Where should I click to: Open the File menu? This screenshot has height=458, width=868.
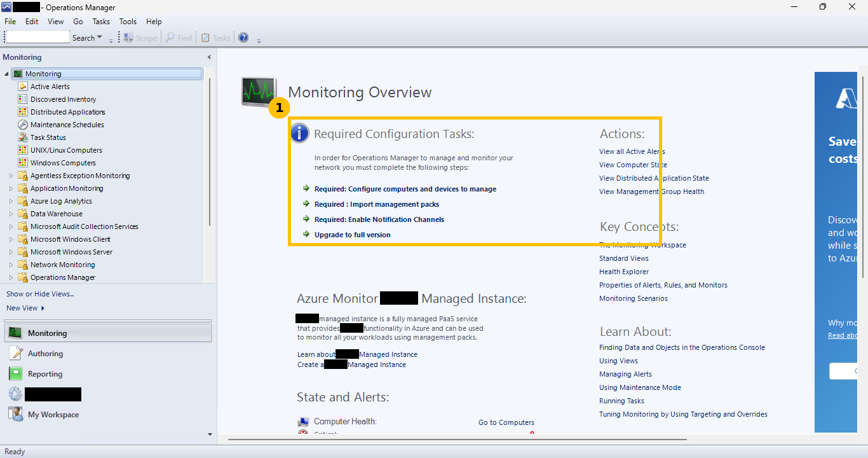(10, 22)
